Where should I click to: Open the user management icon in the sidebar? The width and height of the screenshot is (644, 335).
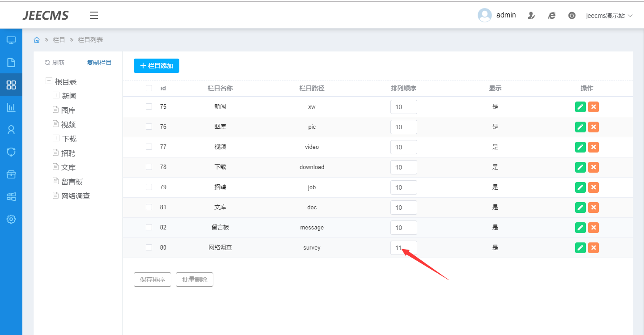[x=11, y=130]
